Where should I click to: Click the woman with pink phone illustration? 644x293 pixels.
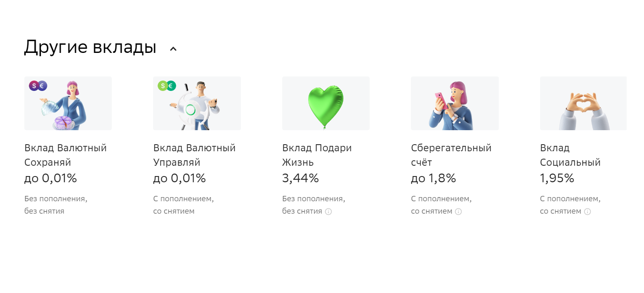455,103
